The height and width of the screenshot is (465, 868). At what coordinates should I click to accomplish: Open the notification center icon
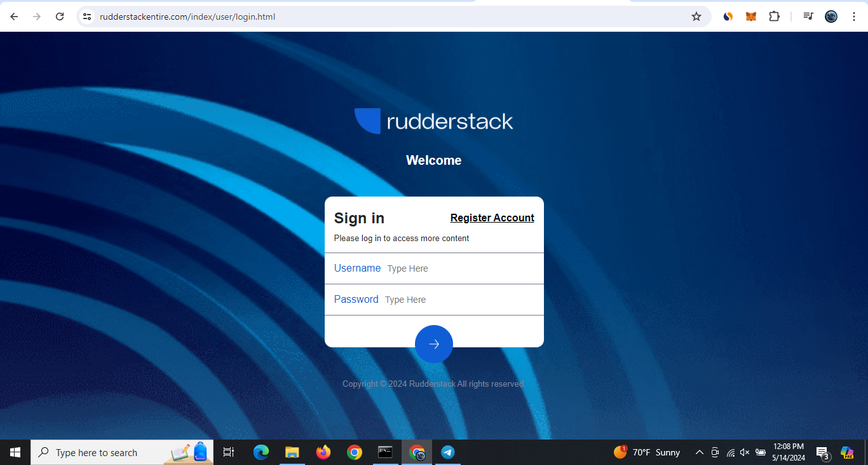click(823, 453)
